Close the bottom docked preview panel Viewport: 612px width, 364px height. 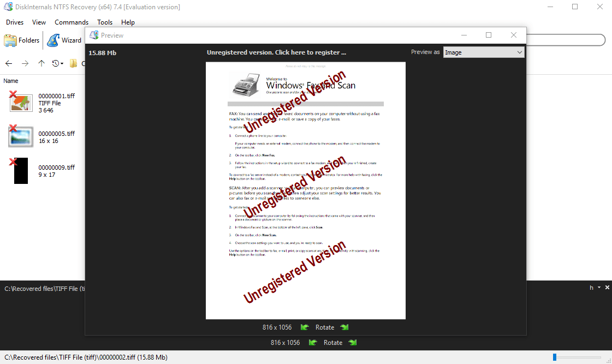pyautogui.click(x=606, y=288)
